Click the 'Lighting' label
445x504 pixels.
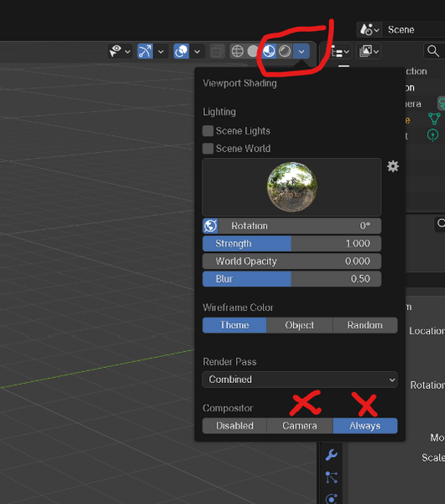coord(219,112)
